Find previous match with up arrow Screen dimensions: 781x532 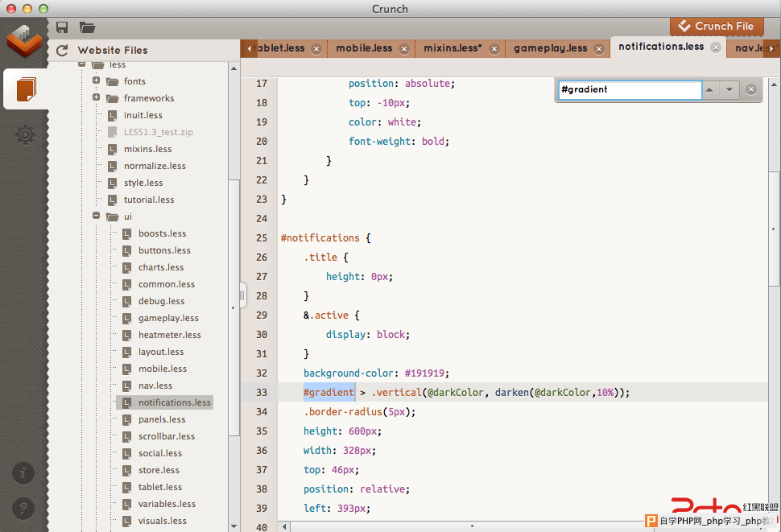[x=710, y=90]
